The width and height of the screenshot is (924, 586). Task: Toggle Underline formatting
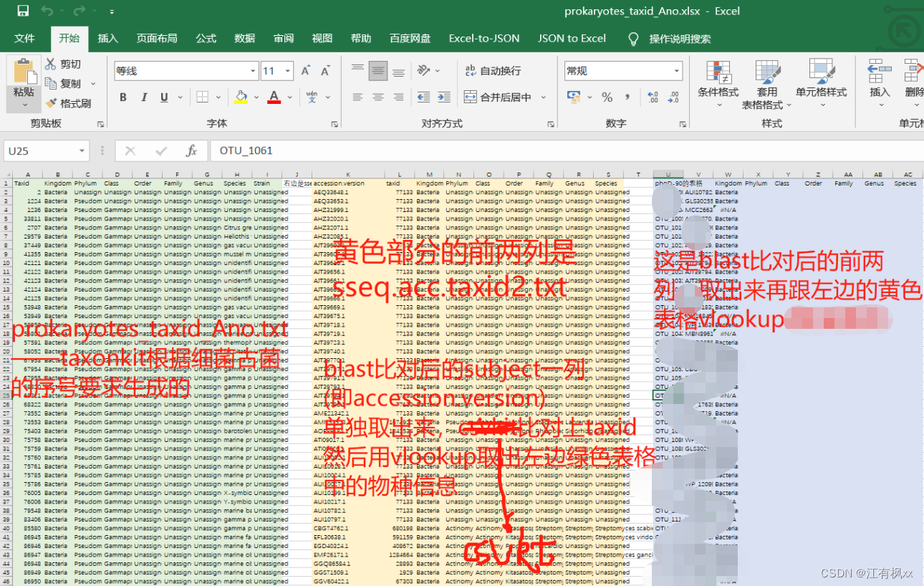pos(164,97)
